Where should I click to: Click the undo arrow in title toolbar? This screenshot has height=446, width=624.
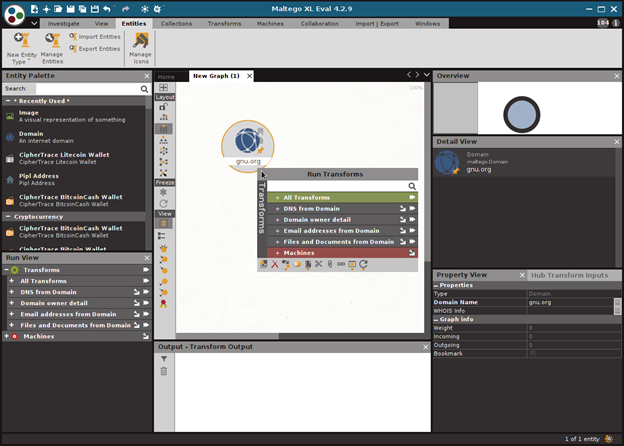[107, 9]
